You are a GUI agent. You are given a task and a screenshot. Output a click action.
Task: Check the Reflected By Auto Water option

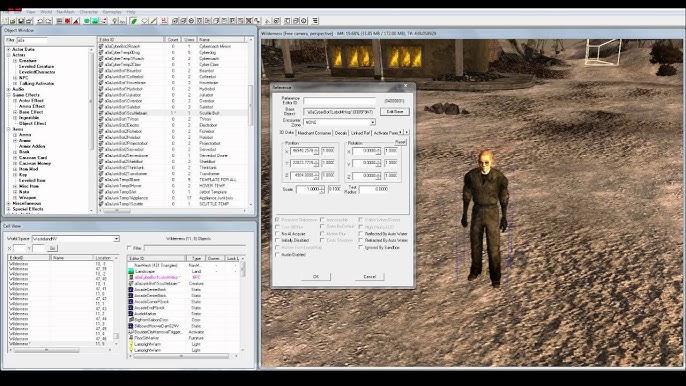tap(360, 234)
